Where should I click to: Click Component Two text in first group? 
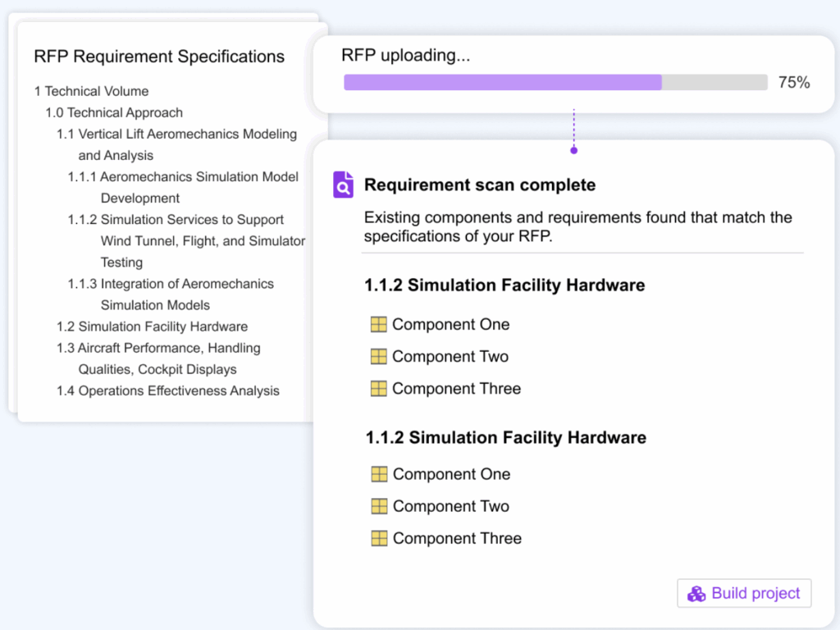coord(450,356)
